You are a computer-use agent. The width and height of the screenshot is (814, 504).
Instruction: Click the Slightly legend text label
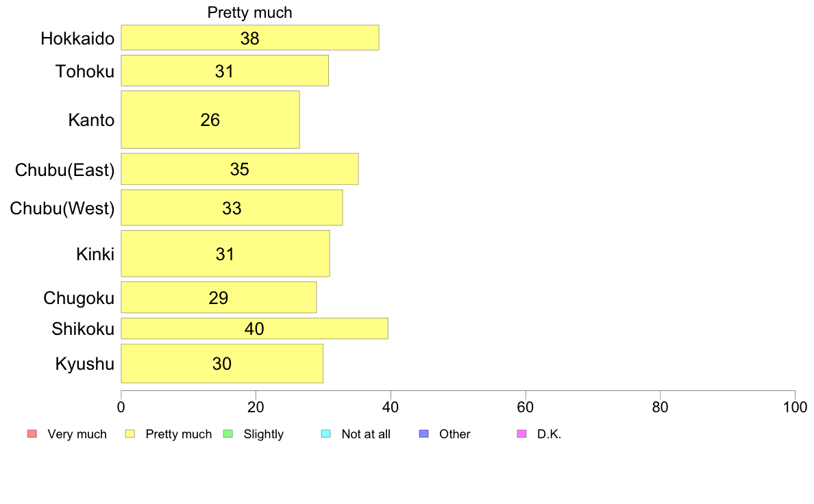coord(264,434)
